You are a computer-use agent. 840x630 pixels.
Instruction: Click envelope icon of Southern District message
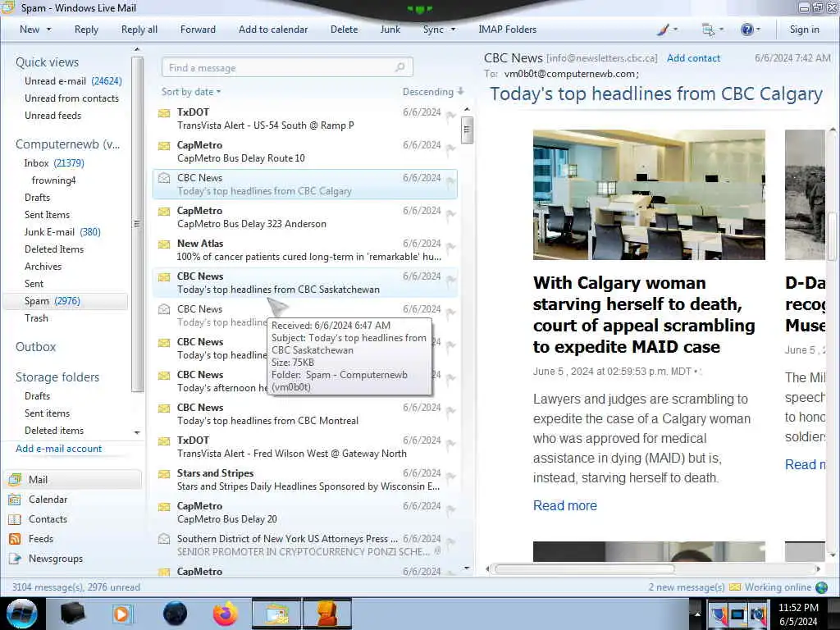pos(164,539)
